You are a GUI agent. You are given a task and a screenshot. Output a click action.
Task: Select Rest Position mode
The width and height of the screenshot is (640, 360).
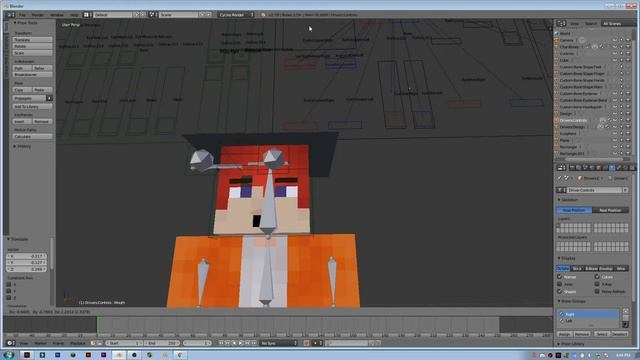(x=611, y=210)
